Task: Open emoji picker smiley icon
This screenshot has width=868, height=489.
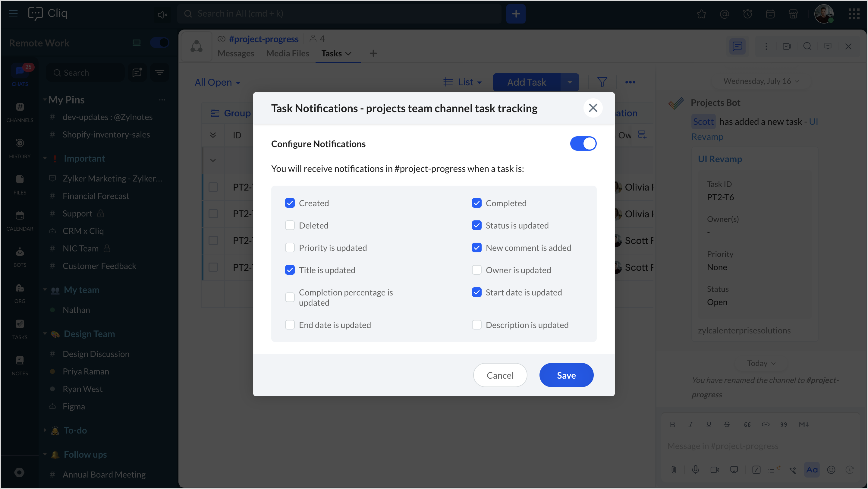Action: pyautogui.click(x=831, y=469)
